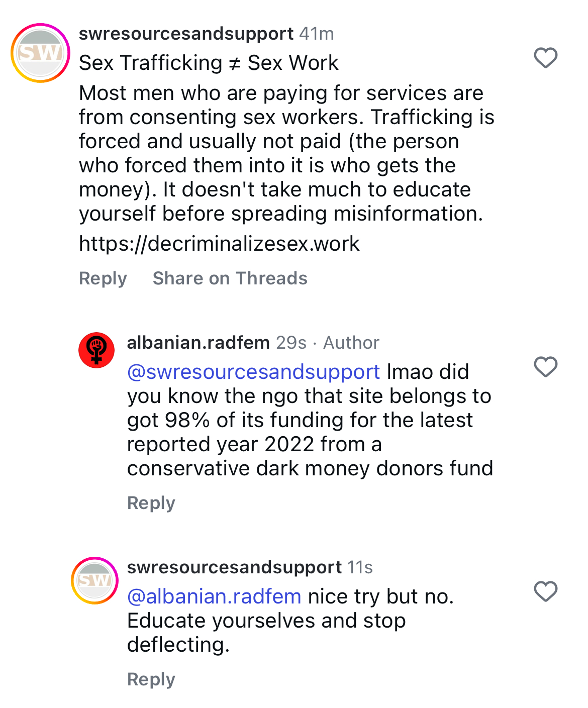Tap the @albanian.radfem mention
This screenshot has width=588, height=708.
pyautogui.click(x=214, y=596)
